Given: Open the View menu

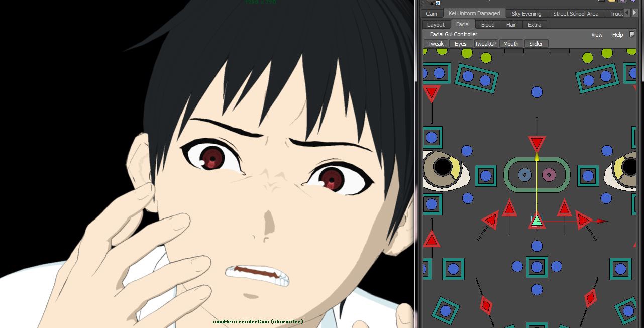Looking at the screenshot, I should [x=597, y=35].
